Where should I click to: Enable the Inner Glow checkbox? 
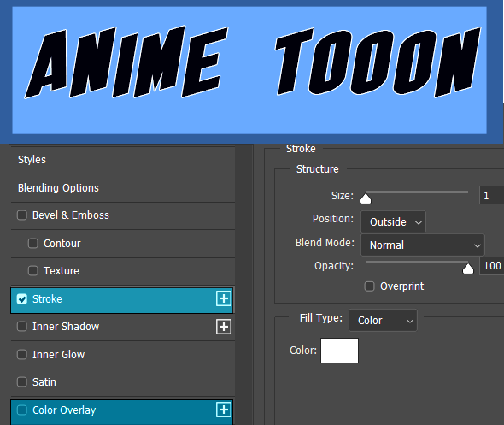22,355
